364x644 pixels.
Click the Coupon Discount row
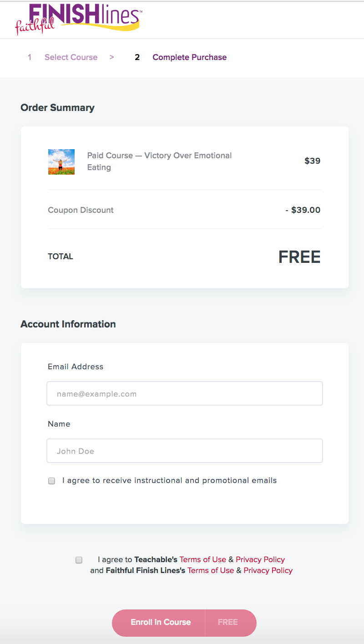click(x=185, y=210)
